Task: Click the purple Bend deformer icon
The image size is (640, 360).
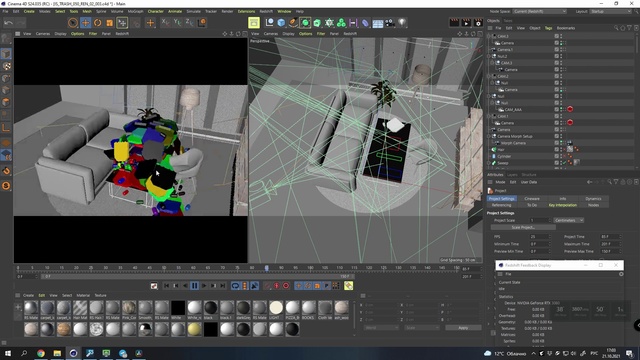Action: (365, 23)
